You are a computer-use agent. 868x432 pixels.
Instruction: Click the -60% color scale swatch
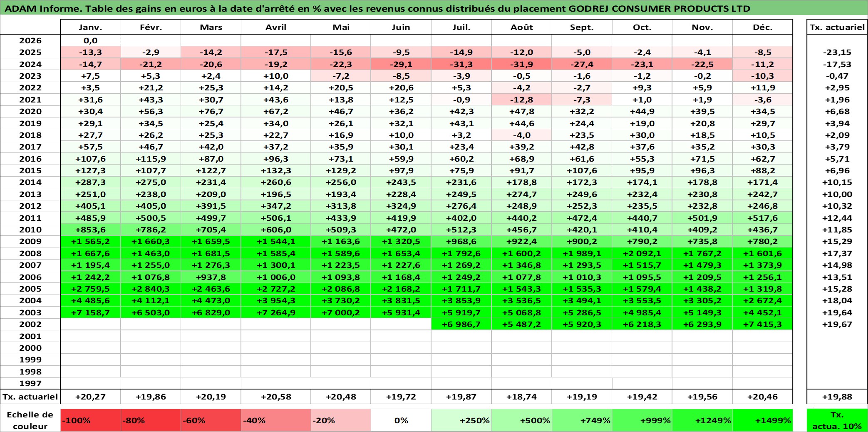pyautogui.click(x=211, y=420)
